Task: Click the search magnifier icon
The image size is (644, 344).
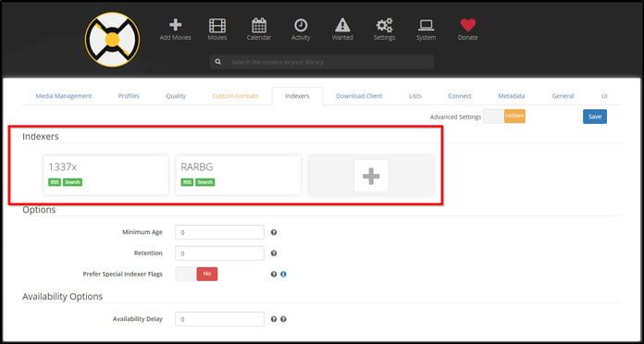Action: click(x=218, y=62)
